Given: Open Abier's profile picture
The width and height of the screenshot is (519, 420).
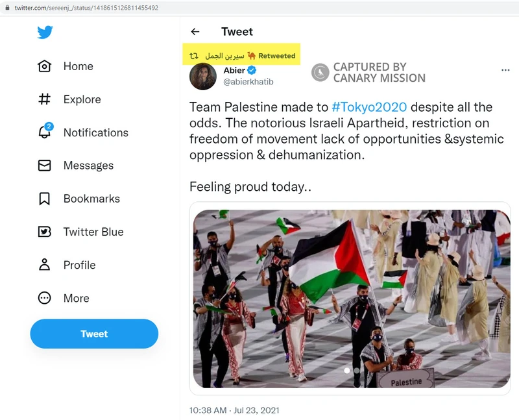Looking at the screenshot, I should tap(202, 77).
